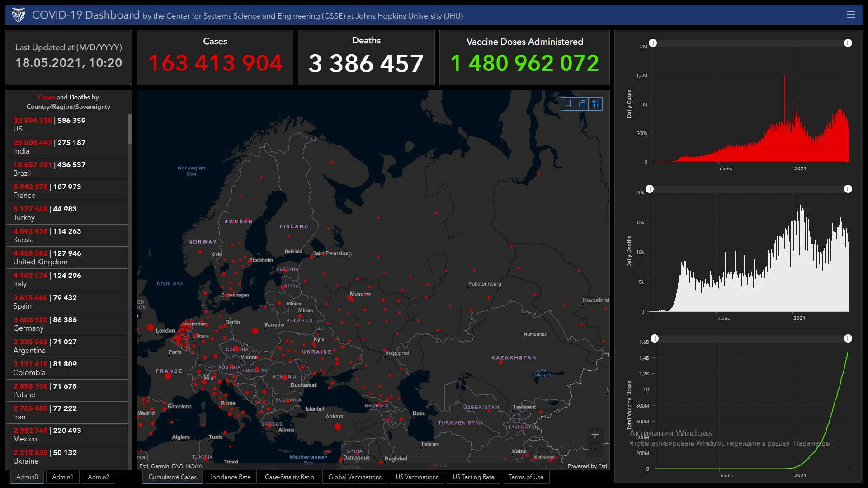Open the hamburger menu in header
The width and height of the screenshot is (868, 488).
pos(851,14)
